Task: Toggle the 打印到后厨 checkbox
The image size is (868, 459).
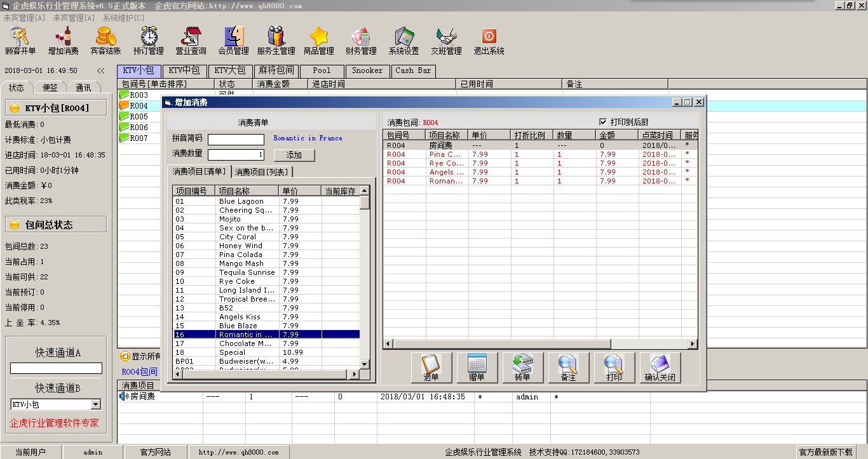Action: (x=603, y=122)
